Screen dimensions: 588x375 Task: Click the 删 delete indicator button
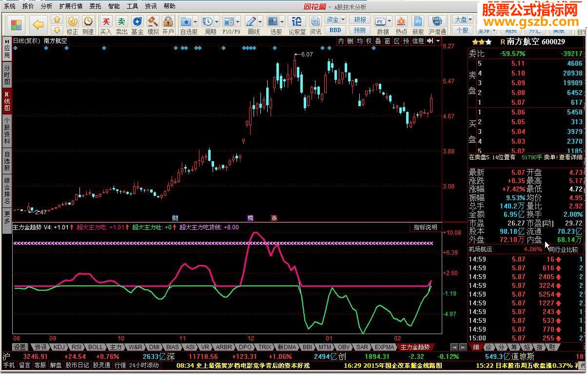pos(350,41)
